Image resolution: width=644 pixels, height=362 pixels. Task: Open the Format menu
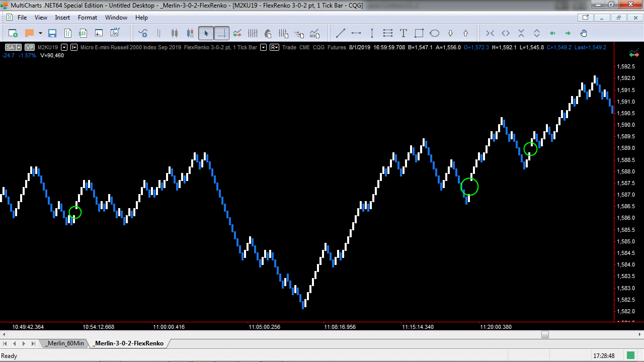click(88, 18)
